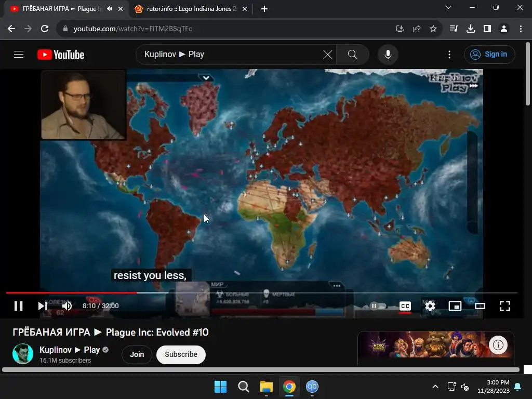The width and height of the screenshot is (532, 399).
Task: Expand the tab search chevron
Action: point(448,7)
